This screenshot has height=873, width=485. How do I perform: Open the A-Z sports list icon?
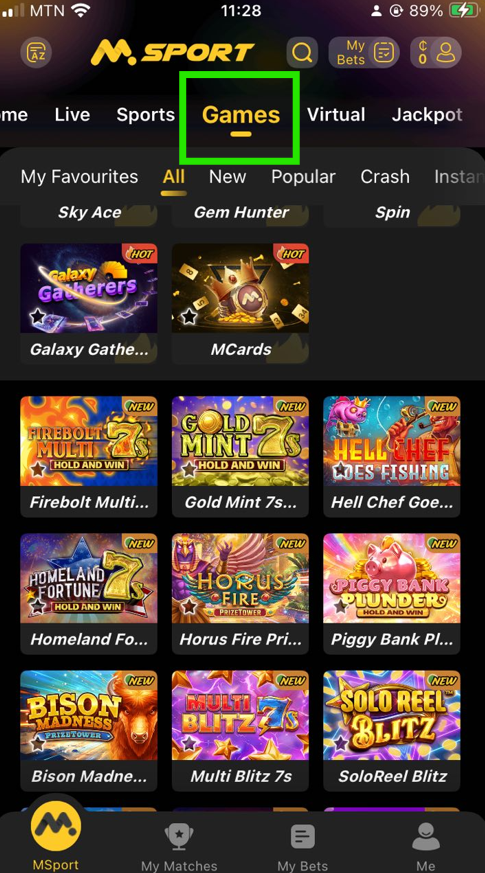tap(36, 53)
